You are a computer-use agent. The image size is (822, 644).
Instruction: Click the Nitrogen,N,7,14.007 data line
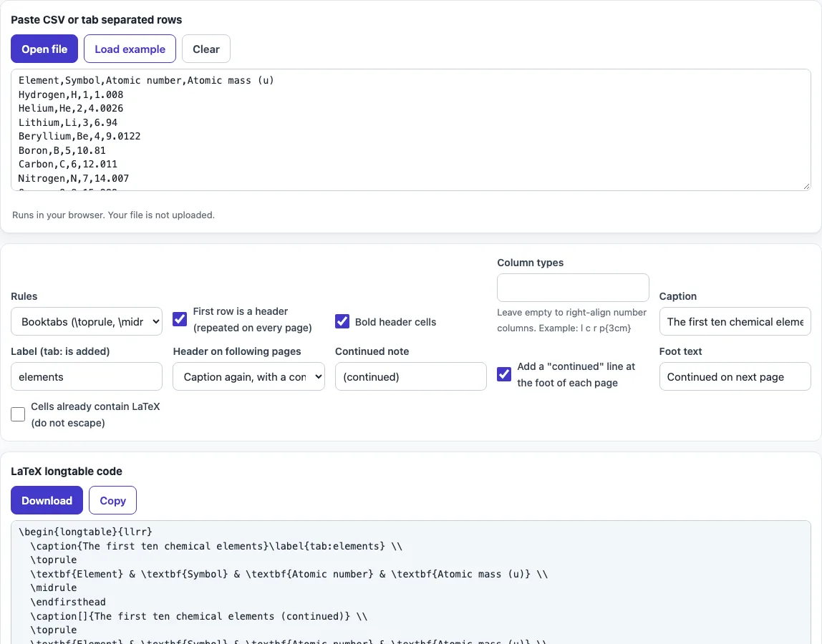[x=74, y=178]
